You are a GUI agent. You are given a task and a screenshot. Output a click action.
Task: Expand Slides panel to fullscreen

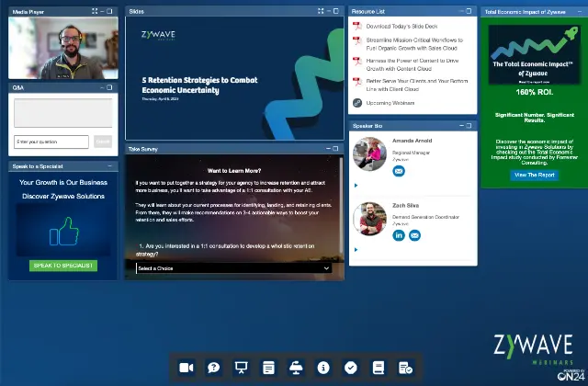321,11
